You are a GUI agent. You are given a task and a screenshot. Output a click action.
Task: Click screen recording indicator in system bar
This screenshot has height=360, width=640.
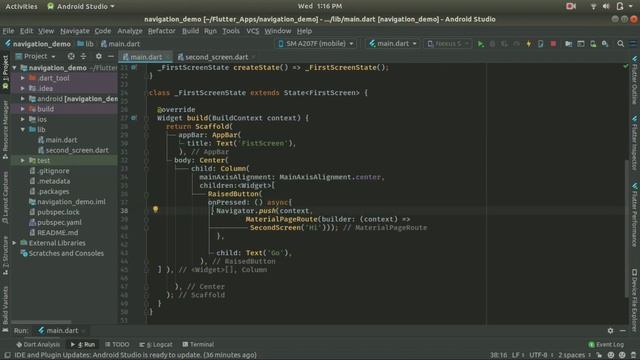(x=571, y=6)
